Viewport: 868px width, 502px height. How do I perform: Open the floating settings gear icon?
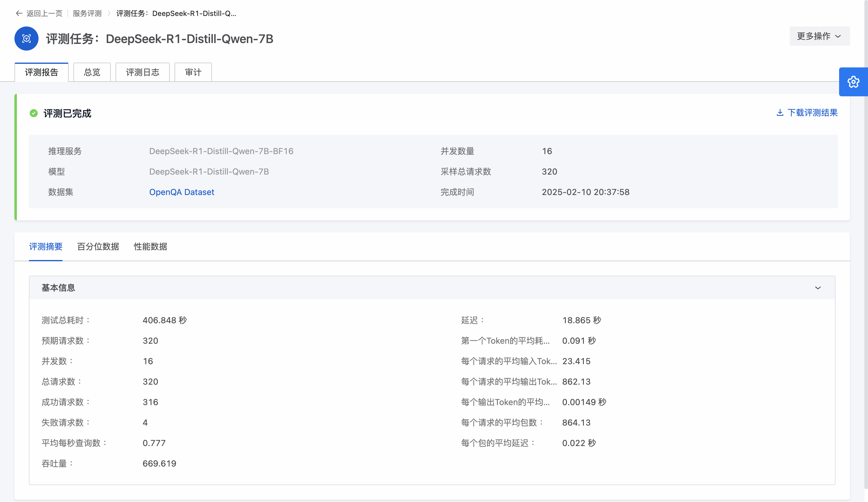coord(853,82)
